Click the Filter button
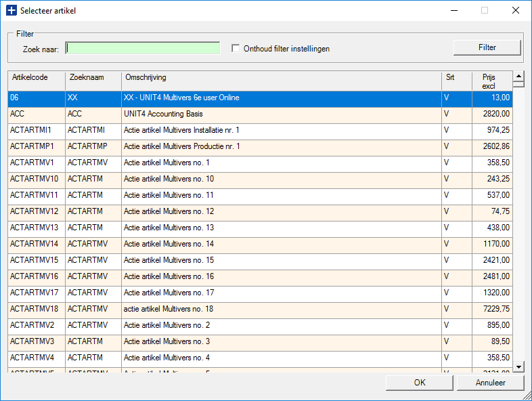Viewport: 532px width, 401px height. [x=487, y=47]
